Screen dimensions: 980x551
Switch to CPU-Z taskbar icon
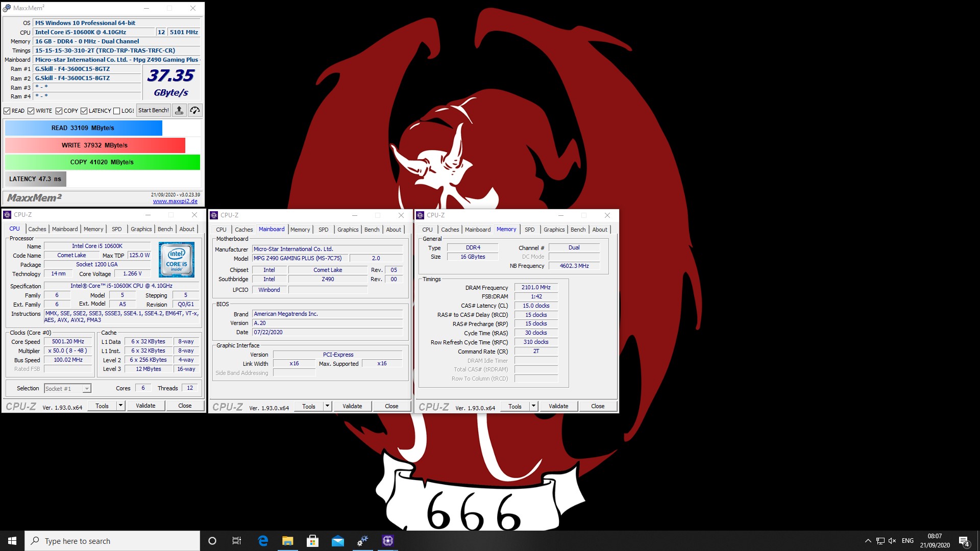(x=388, y=541)
